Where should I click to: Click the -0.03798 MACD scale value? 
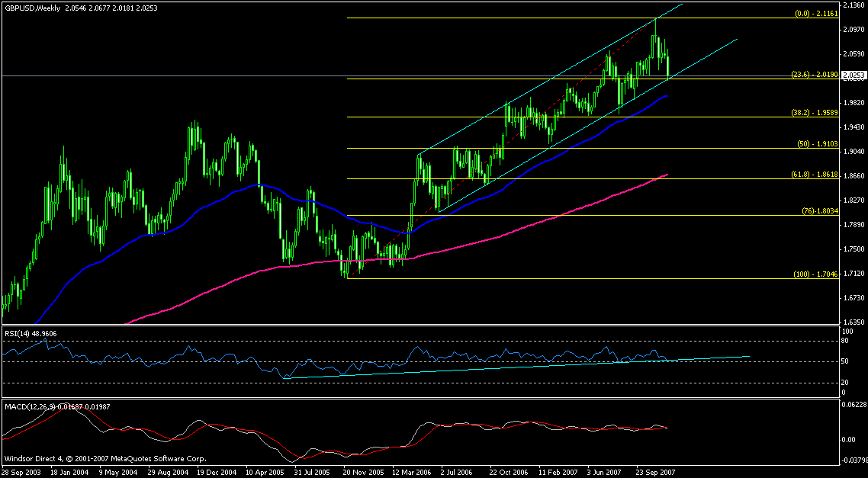click(x=854, y=460)
